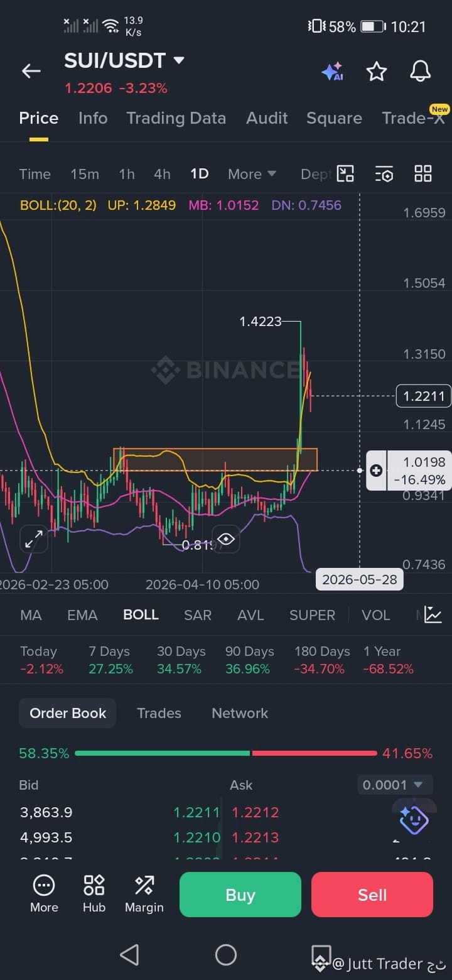Open price alert bell icon

421,72
